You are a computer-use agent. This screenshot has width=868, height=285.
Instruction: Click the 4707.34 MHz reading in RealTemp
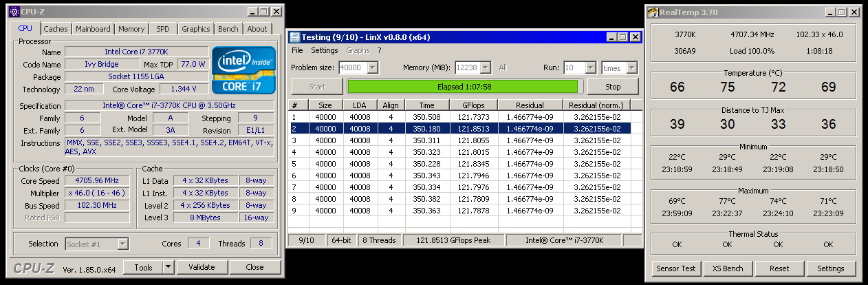click(753, 34)
